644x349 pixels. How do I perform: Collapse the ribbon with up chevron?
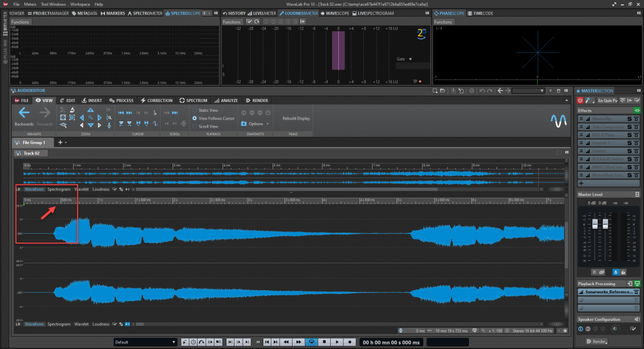tap(567, 100)
